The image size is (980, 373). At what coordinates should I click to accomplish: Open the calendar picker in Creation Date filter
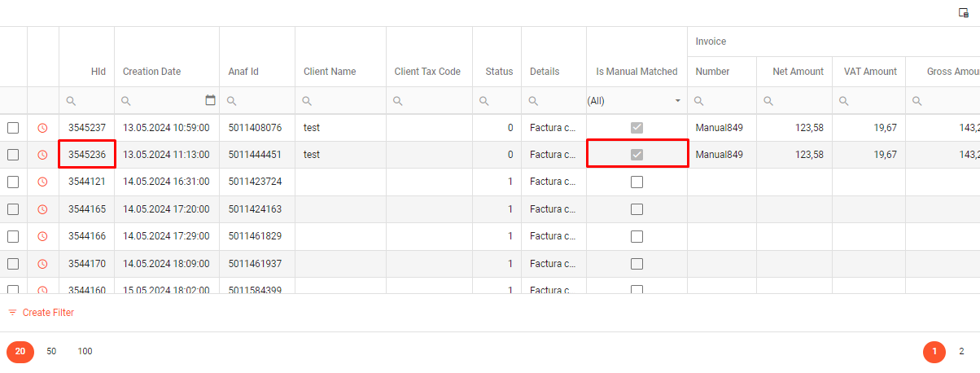coord(210,100)
